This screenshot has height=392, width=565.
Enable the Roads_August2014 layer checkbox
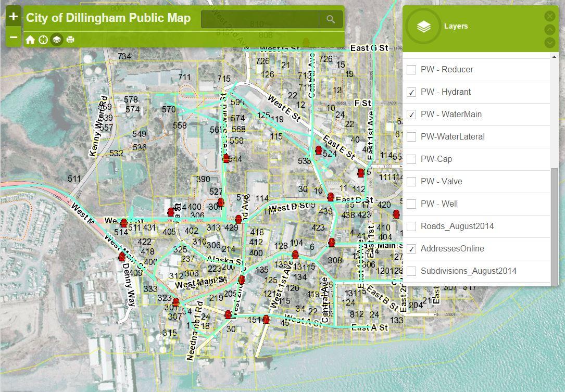(411, 226)
